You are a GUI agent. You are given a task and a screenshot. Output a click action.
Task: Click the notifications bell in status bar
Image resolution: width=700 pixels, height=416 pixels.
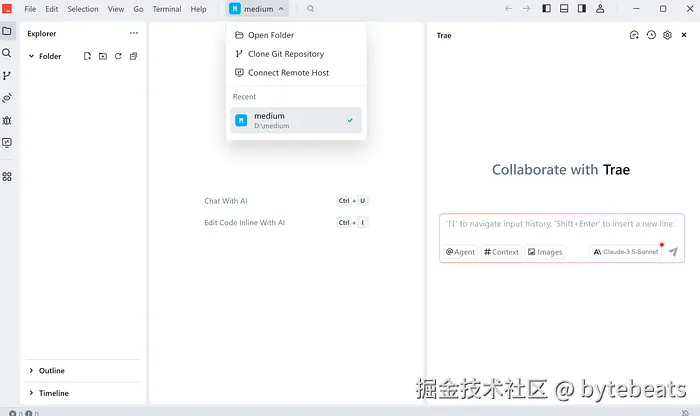point(685,412)
